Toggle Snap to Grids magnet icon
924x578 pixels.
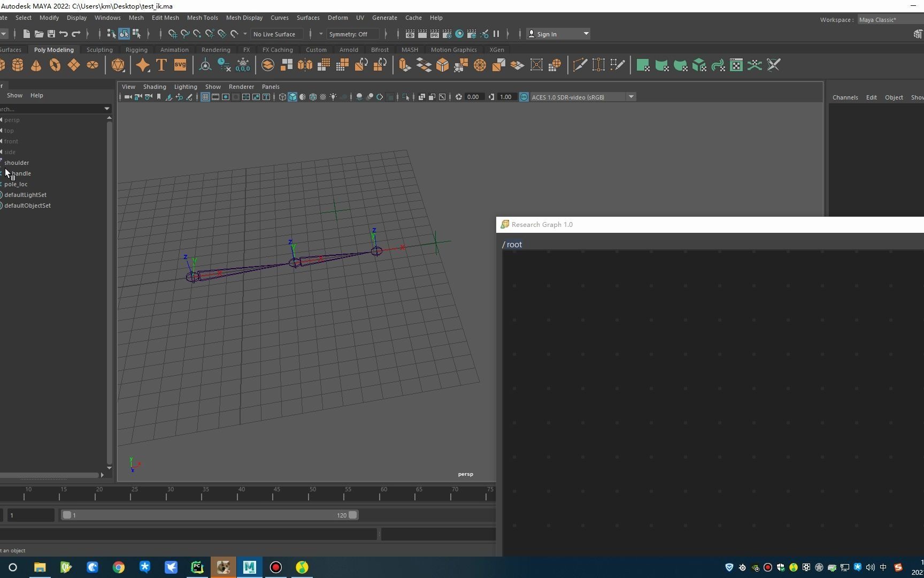(173, 34)
